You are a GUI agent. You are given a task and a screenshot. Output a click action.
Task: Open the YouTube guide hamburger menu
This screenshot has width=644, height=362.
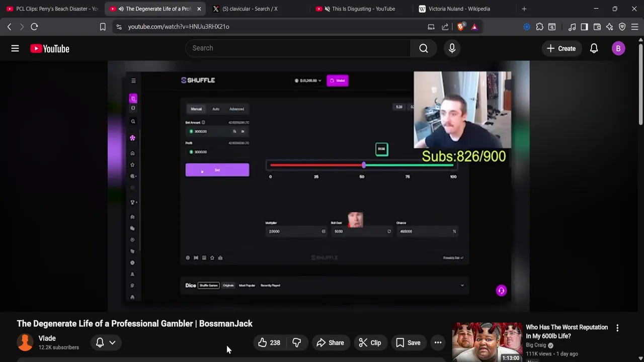point(15,48)
